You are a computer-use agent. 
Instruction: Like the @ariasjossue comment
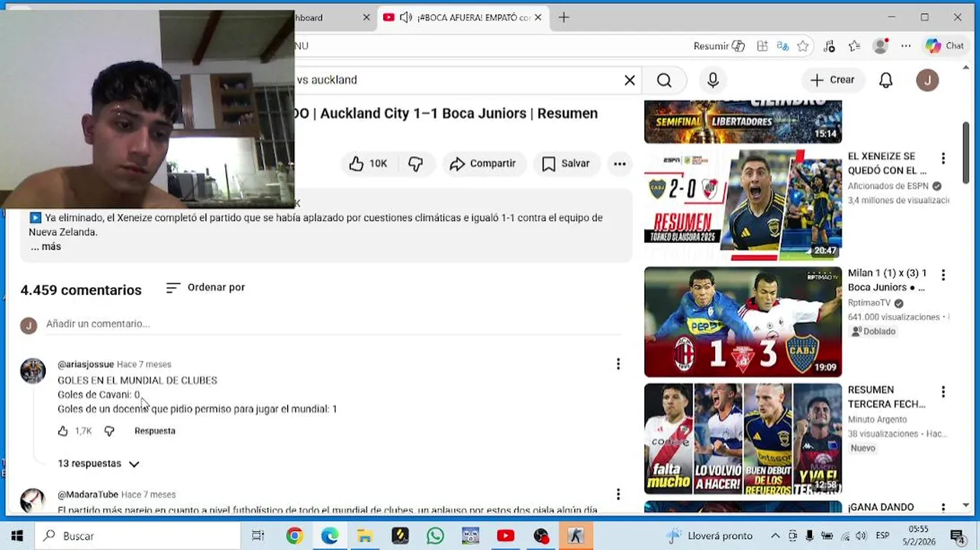(x=63, y=431)
